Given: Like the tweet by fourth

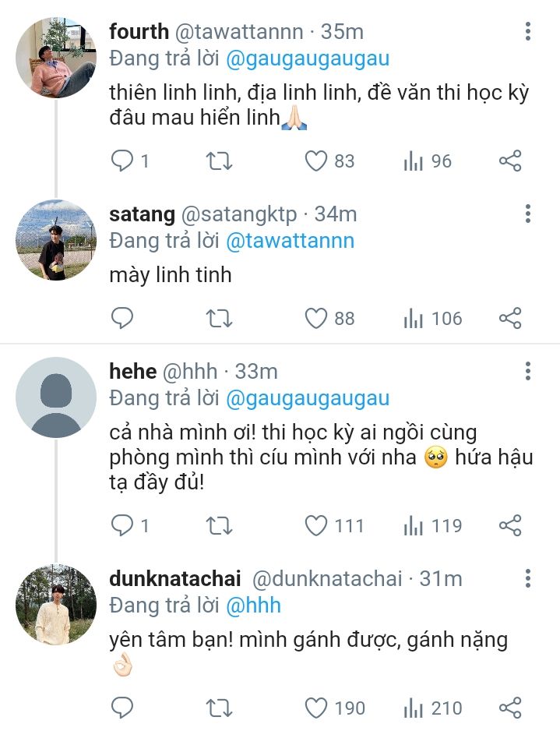Looking at the screenshot, I should point(315,161).
